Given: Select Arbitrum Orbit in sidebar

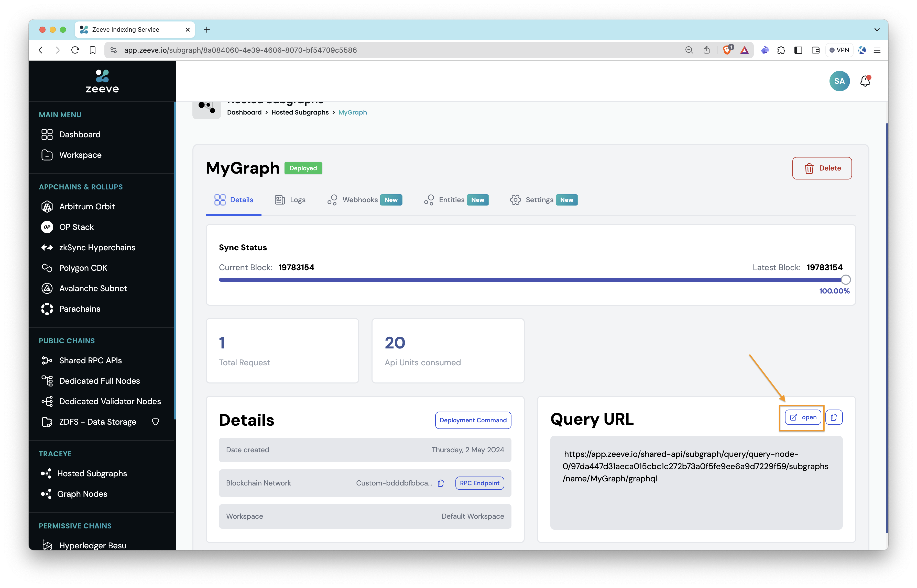Looking at the screenshot, I should point(87,207).
